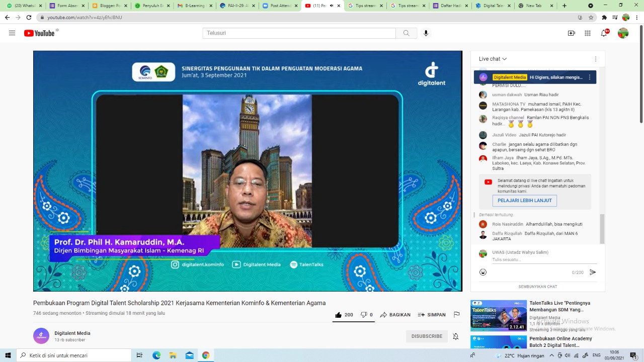
Task: Click the DISUBSCRIBE button
Action: (x=427, y=336)
